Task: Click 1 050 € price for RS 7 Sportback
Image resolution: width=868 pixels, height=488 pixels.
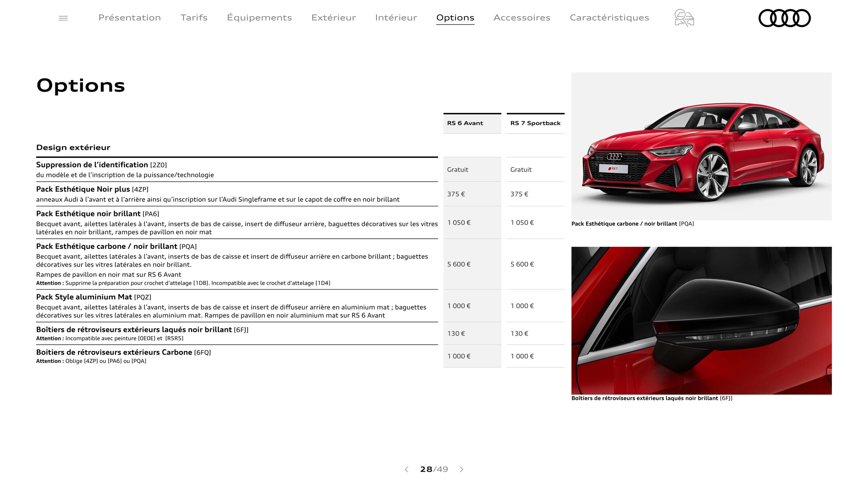Action: pos(522,222)
